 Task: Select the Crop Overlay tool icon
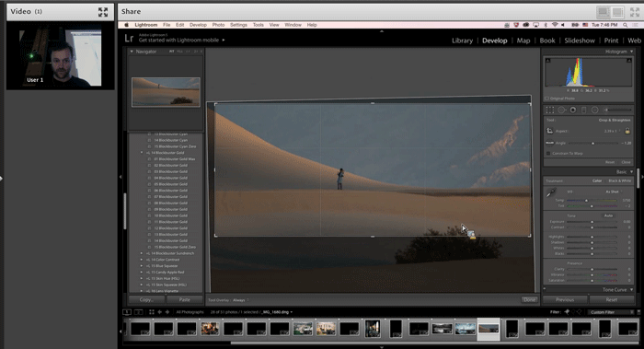[549, 110]
